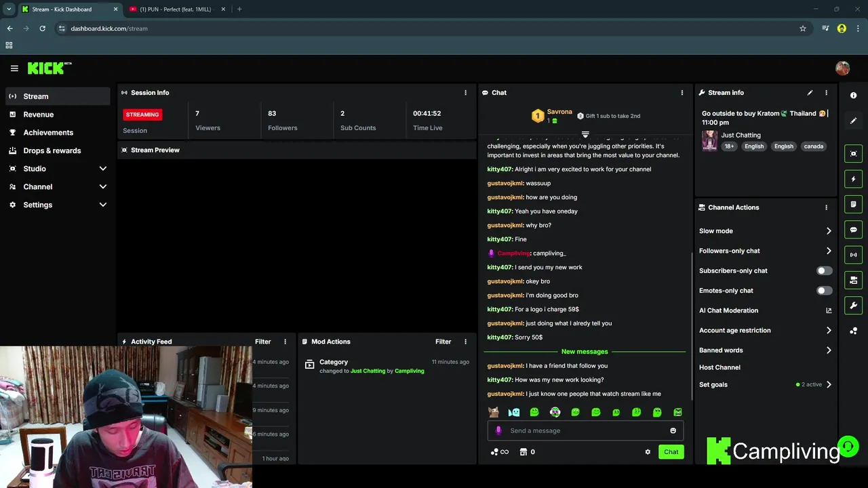Switch to the PUN - Perfect YouTube tab
This screenshot has width=868, height=488.
pyautogui.click(x=176, y=9)
